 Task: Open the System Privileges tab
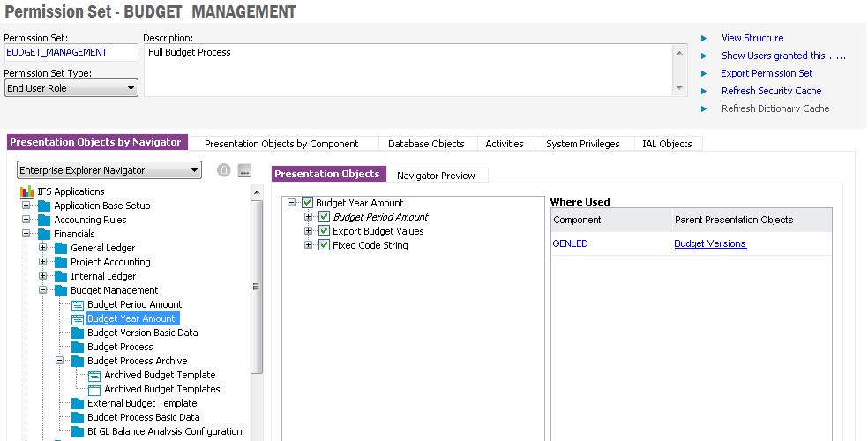pos(583,144)
